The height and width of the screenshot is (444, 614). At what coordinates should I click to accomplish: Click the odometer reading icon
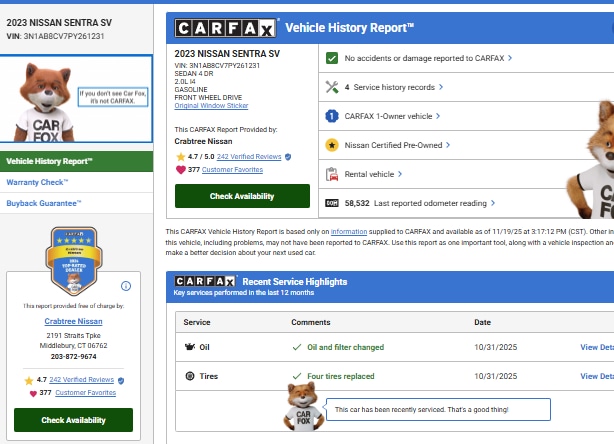coord(332,203)
